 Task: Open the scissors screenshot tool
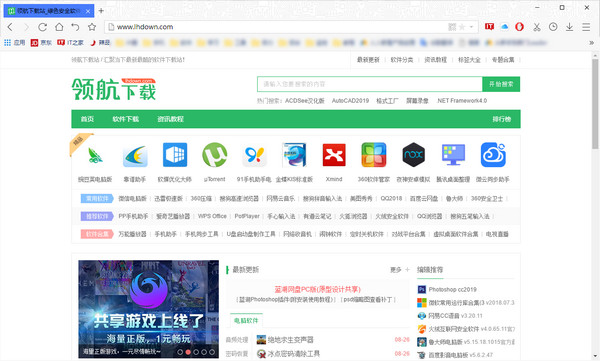[x=536, y=27]
